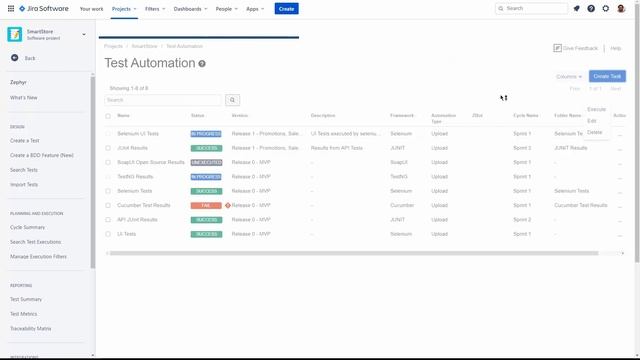Click the top global Search field
This screenshot has width=640, height=360.
tap(531, 9)
